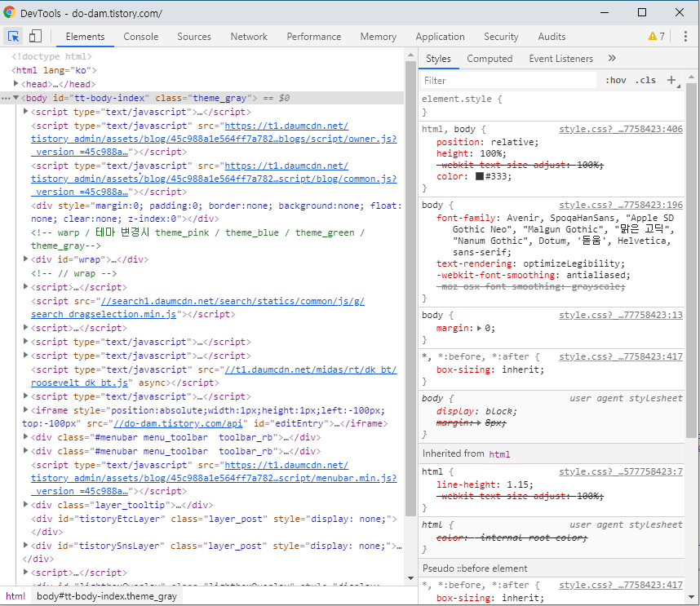The width and height of the screenshot is (700, 606).
Task: Open style.css line 406 source link
Action: (x=621, y=129)
